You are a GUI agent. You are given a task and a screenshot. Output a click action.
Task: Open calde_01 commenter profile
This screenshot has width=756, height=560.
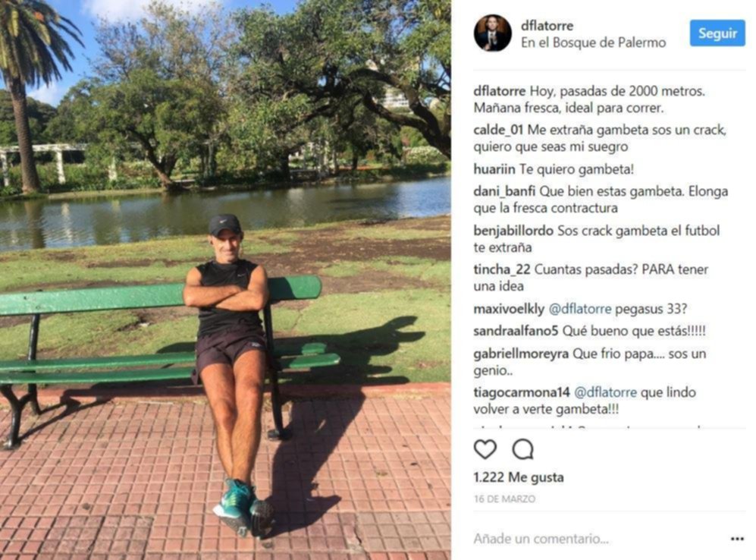click(498, 131)
